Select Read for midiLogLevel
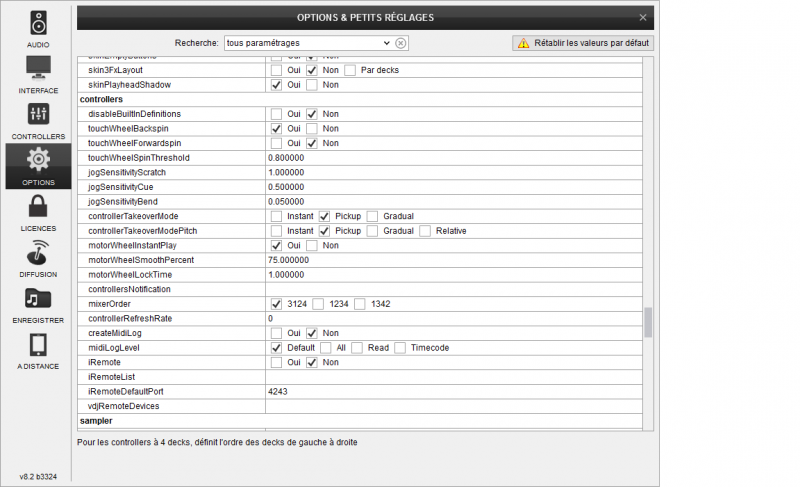 tap(357, 348)
